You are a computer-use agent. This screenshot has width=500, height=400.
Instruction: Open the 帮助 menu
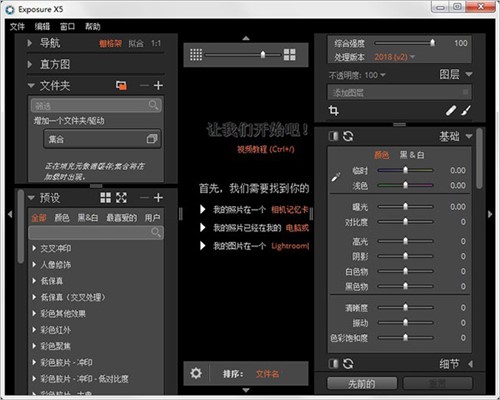(93, 26)
